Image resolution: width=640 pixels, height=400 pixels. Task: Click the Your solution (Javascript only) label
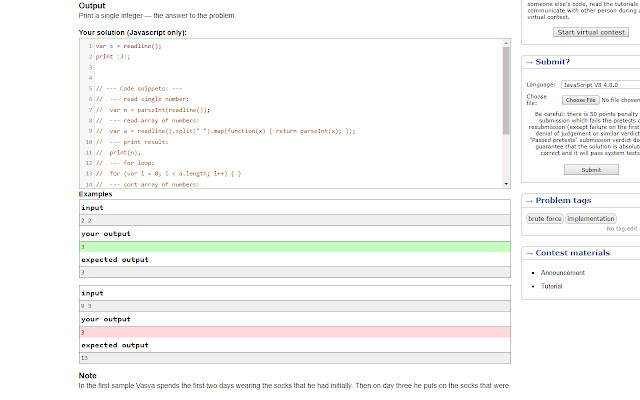133,33
